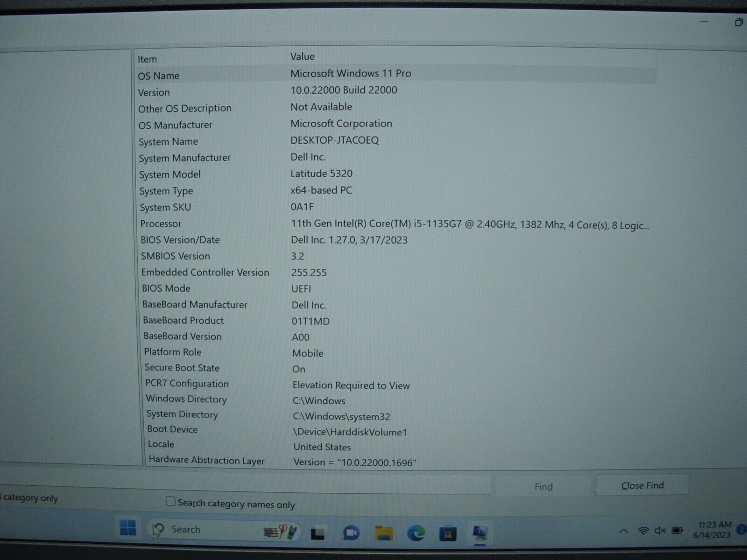
Task: Select the BaseBoard Manufacturer row
Action: click(398, 304)
